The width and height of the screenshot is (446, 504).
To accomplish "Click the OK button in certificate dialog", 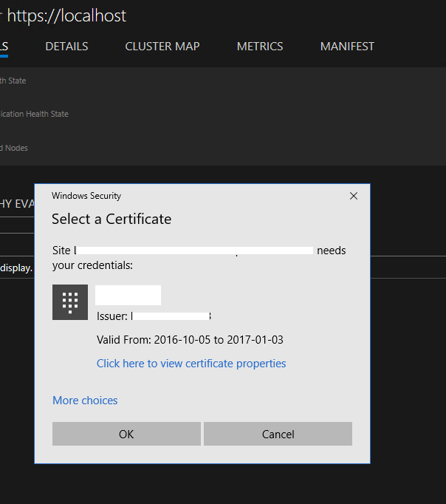I will coord(126,434).
